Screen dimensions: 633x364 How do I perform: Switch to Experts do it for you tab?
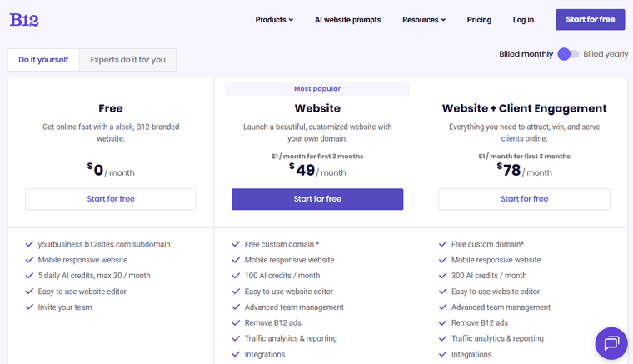[128, 60]
